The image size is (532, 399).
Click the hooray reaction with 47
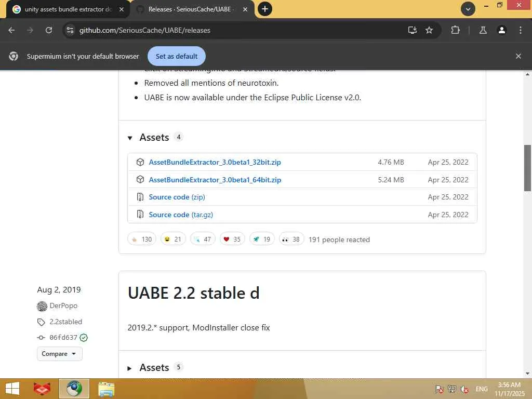pos(203,239)
